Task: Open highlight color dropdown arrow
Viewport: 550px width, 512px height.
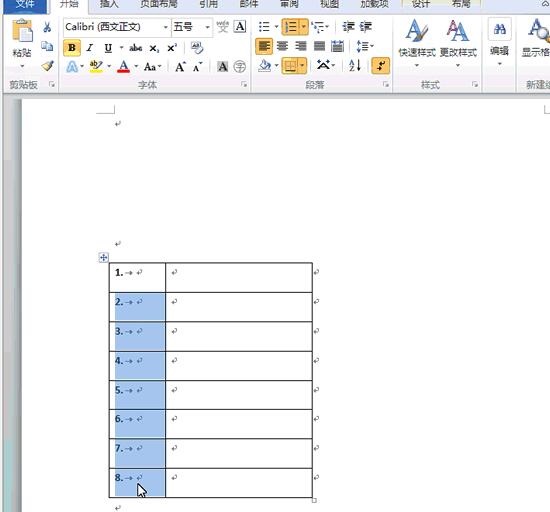Action: click(109, 66)
